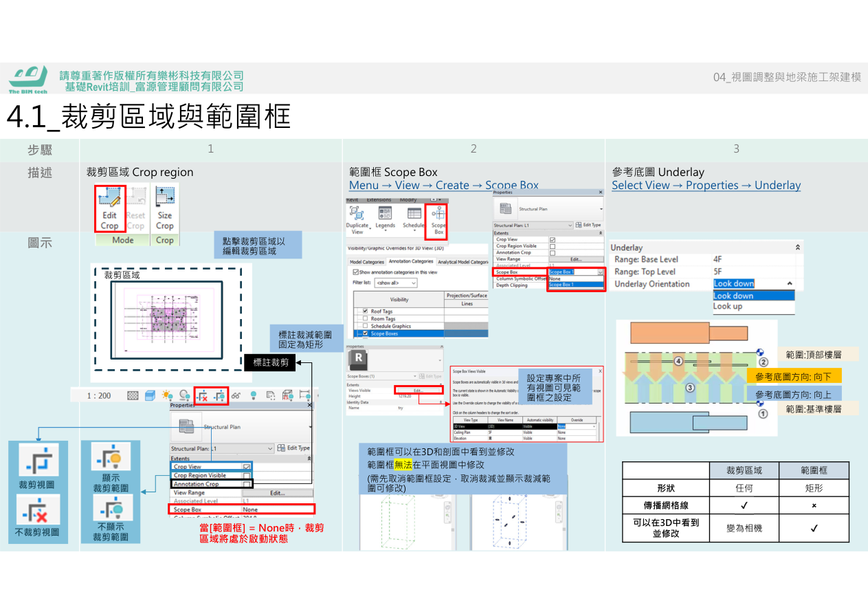This screenshot has height=614, width=868.
Task: Click the Scope Box ribbon tool
Action: [x=438, y=221]
